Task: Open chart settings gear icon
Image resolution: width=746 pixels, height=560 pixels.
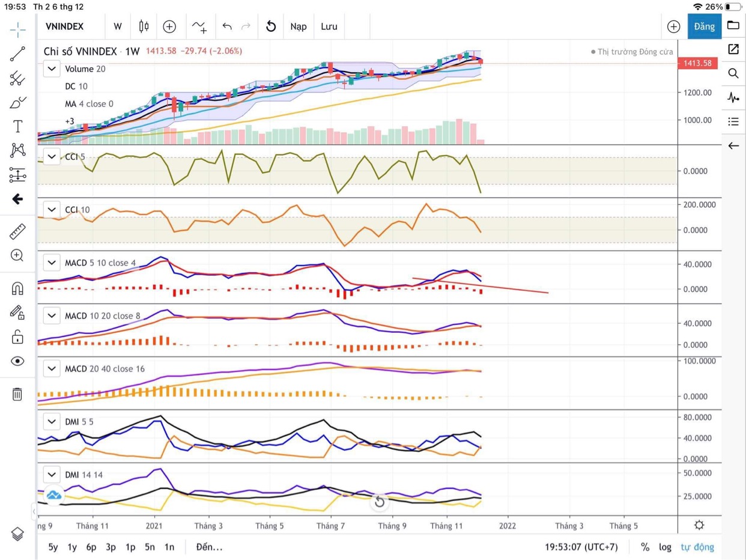Action: 699,525
